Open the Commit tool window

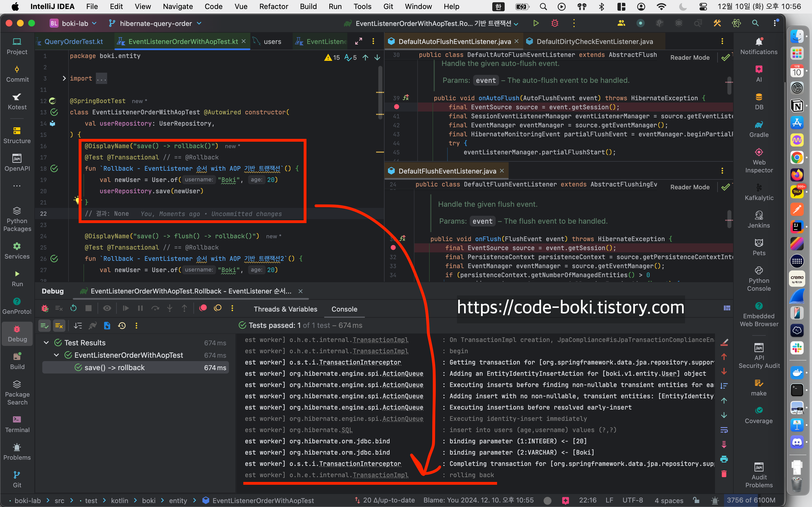point(17,74)
